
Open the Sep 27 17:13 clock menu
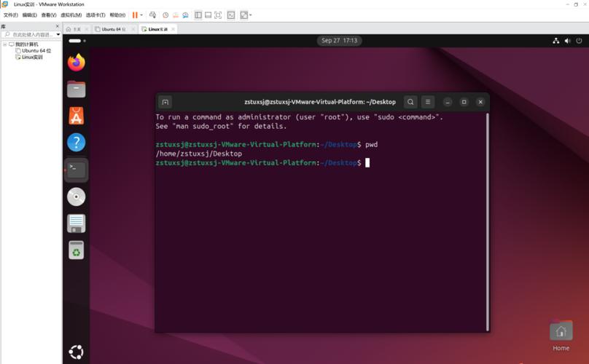(x=339, y=41)
